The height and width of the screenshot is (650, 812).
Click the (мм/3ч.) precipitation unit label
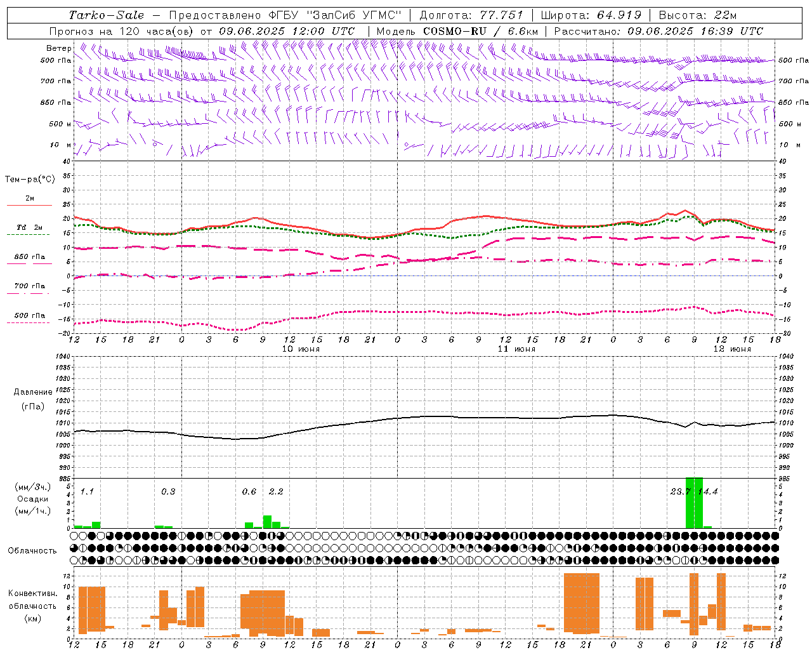coord(33,487)
